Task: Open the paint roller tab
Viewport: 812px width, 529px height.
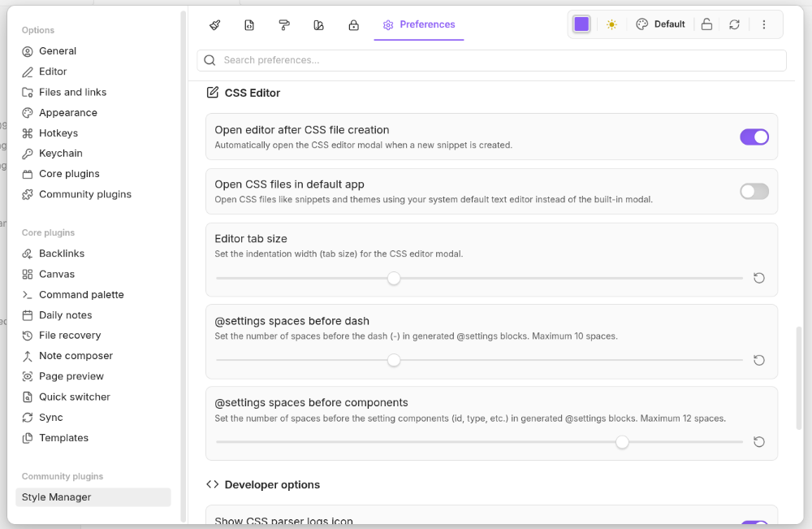Action: pyautogui.click(x=283, y=25)
